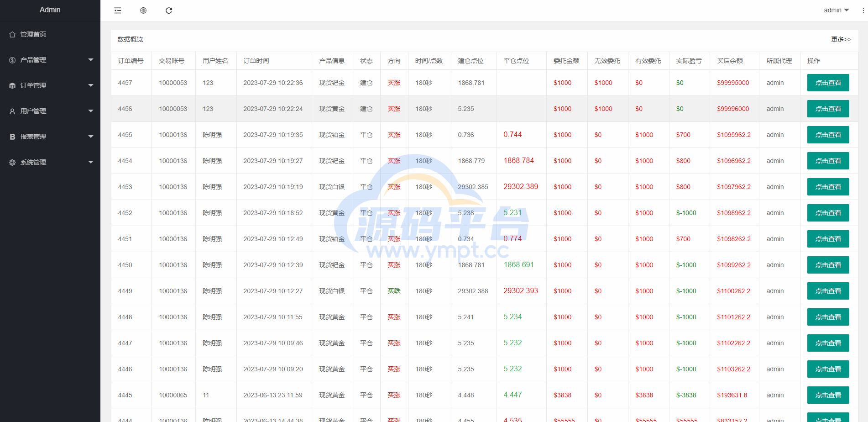
Task: Expand 用户管理 submenu arrow
Action: (91, 111)
